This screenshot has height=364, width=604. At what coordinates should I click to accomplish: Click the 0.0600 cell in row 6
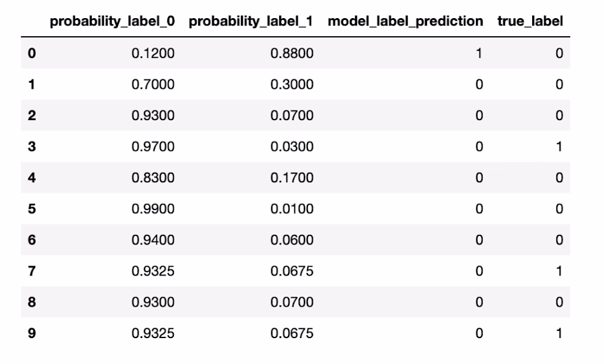click(292, 240)
